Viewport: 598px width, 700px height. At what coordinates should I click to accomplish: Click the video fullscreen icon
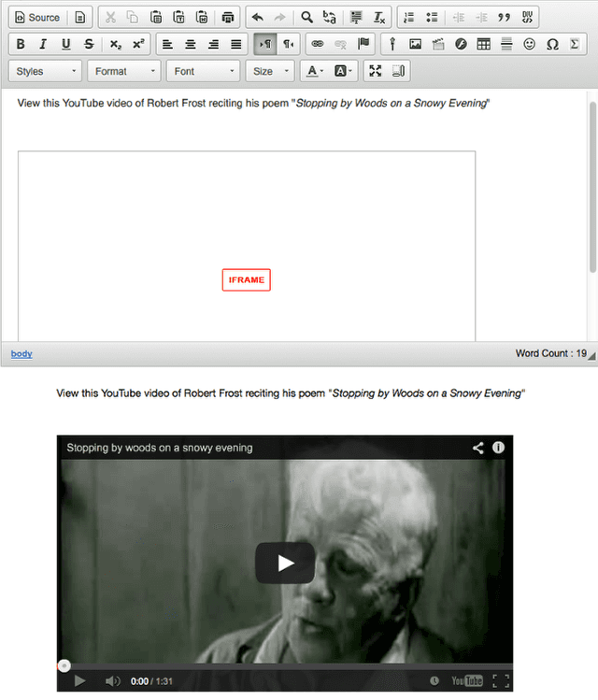point(501,680)
